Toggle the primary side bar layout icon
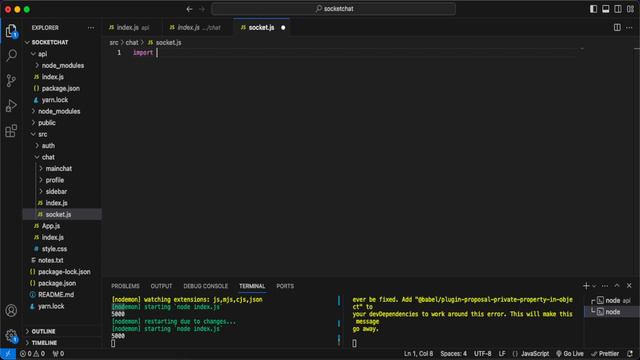This screenshot has height=360, width=640. pyautogui.click(x=593, y=9)
